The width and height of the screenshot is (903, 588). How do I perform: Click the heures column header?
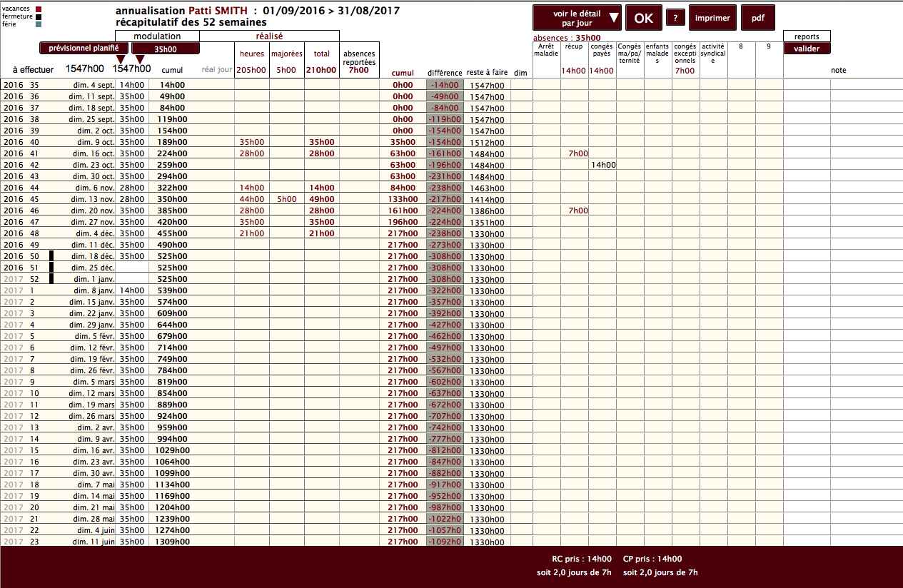pyautogui.click(x=252, y=54)
